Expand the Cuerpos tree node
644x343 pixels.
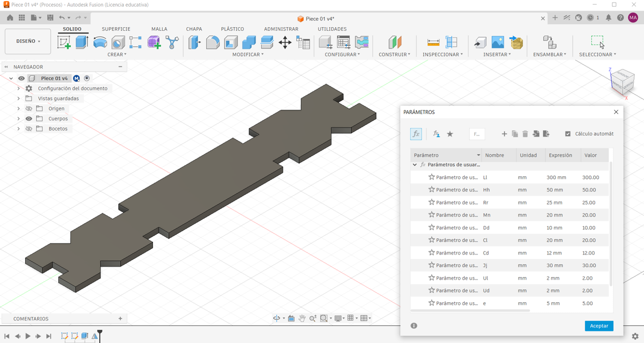point(19,118)
